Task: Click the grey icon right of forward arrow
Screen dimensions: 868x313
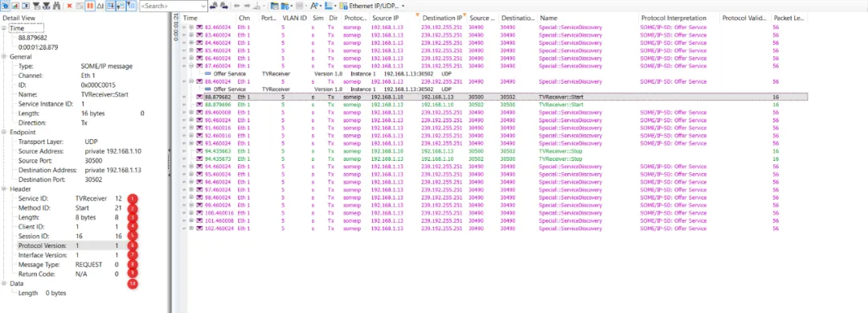Action: pyautogui.click(x=257, y=6)
